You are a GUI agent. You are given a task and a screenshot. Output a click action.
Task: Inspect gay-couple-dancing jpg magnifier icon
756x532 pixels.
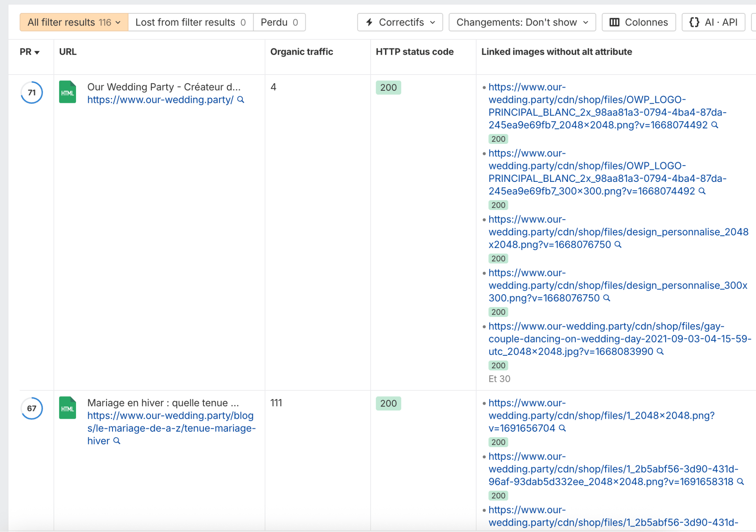pyautogui.click(x=660, y=352)
